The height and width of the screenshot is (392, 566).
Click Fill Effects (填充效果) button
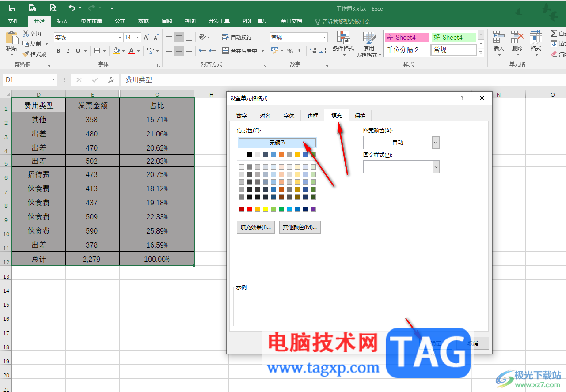(x=256, y=227)
